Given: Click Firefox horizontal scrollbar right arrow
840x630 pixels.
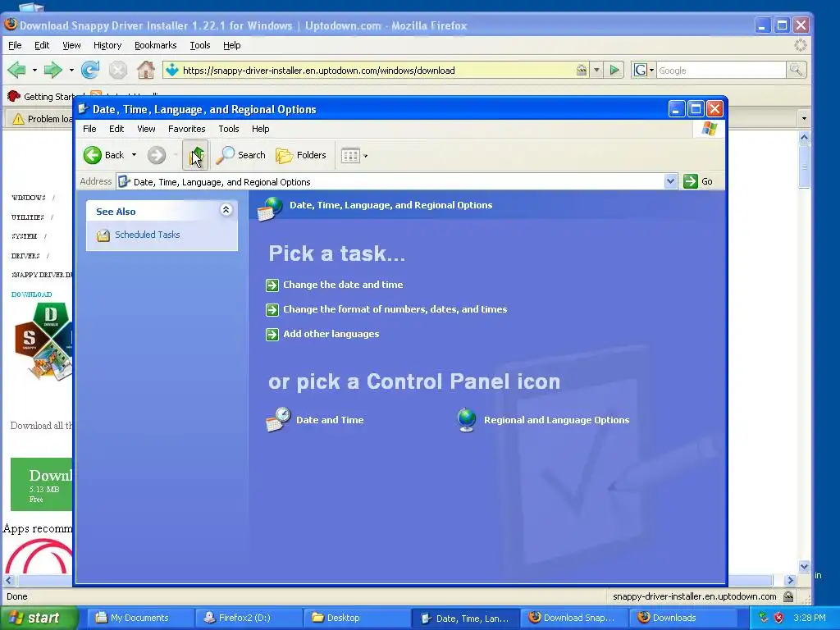Looking at the screenshot, I should point(790,580).
